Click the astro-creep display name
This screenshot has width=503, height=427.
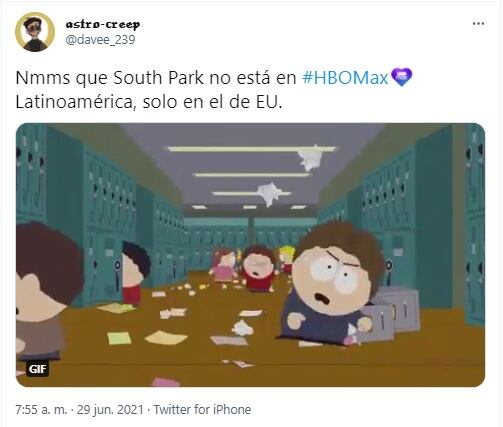click(103, 24)
